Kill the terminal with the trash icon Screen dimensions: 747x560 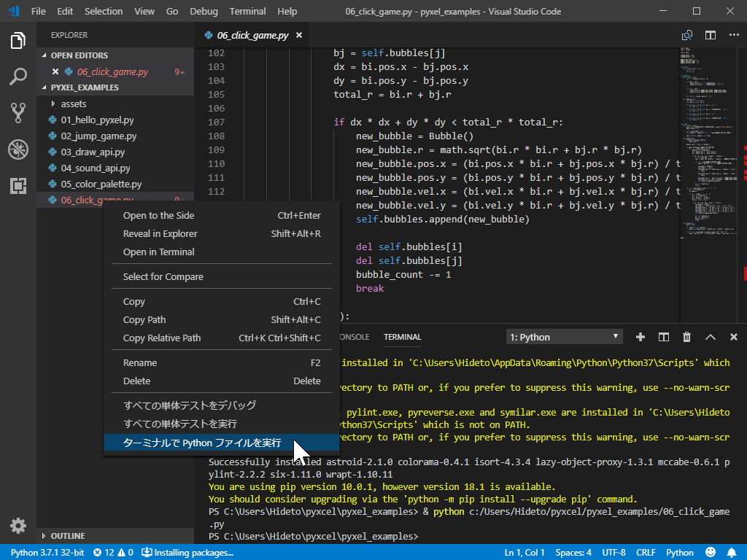pyautogui.click(x=686, y=337)
